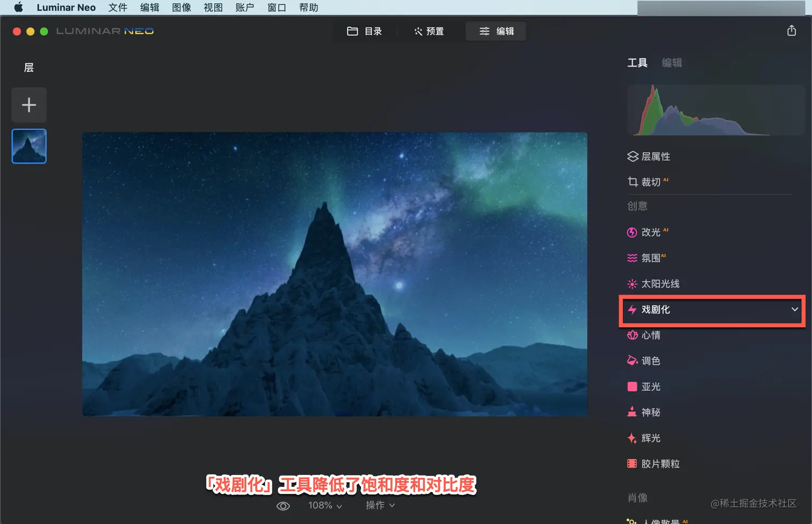This screenshot has height=524, width=812.
Task: Open the 层属性 layer properties tool
Action: coord(649,156)
